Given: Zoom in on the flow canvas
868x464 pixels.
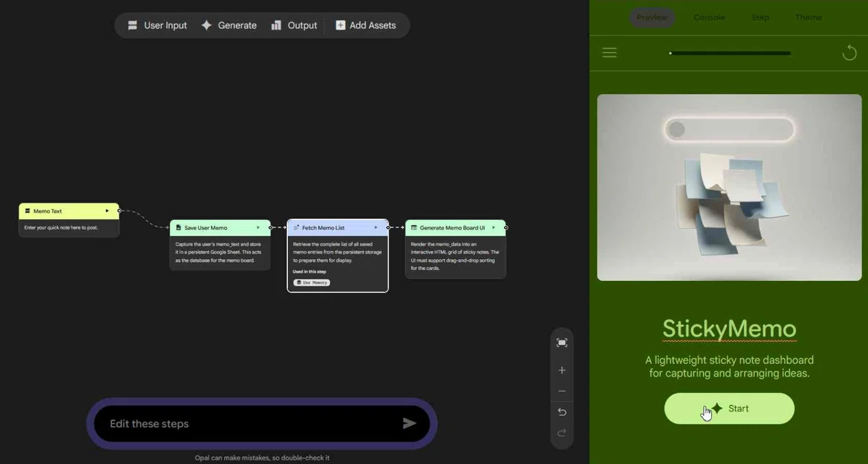Looking at the screenshot, I should tap(562, 370).
